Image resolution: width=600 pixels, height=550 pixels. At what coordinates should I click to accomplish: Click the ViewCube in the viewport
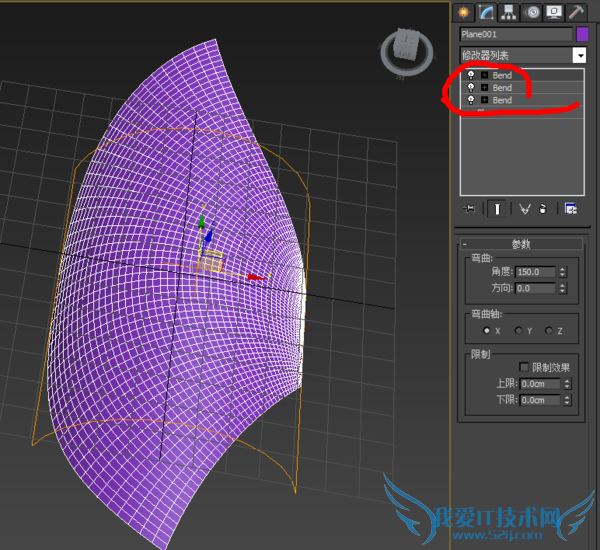[x=407, y=50]
